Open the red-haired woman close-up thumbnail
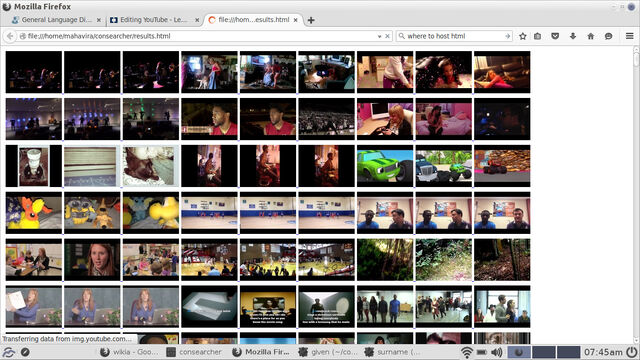This screenshot has width=640, height=360. tap(92, 260)
